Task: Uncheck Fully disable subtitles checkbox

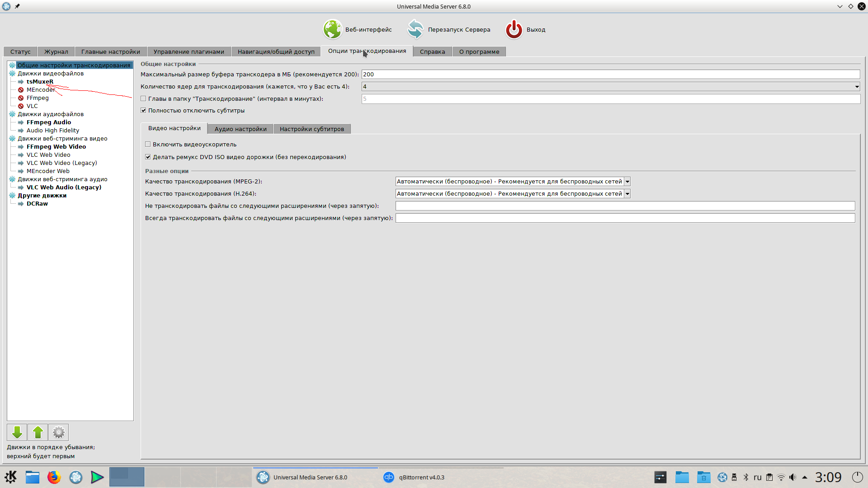Action: coord(143,110)
